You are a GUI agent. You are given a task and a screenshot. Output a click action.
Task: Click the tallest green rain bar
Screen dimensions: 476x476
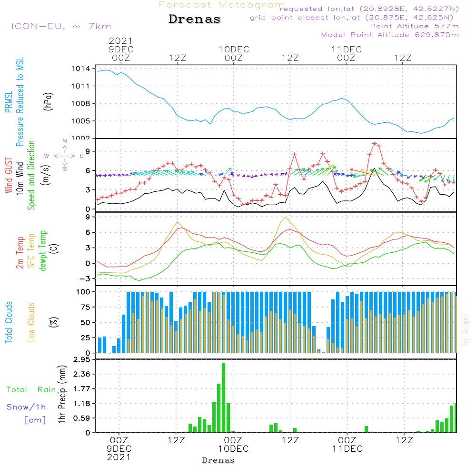(223, 397)
